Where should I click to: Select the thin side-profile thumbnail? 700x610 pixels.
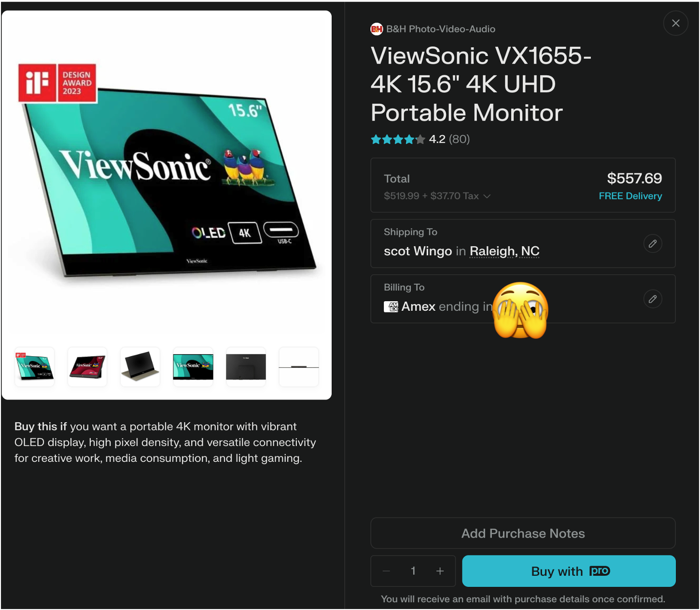pyautogui.click(x=299, y=367)
